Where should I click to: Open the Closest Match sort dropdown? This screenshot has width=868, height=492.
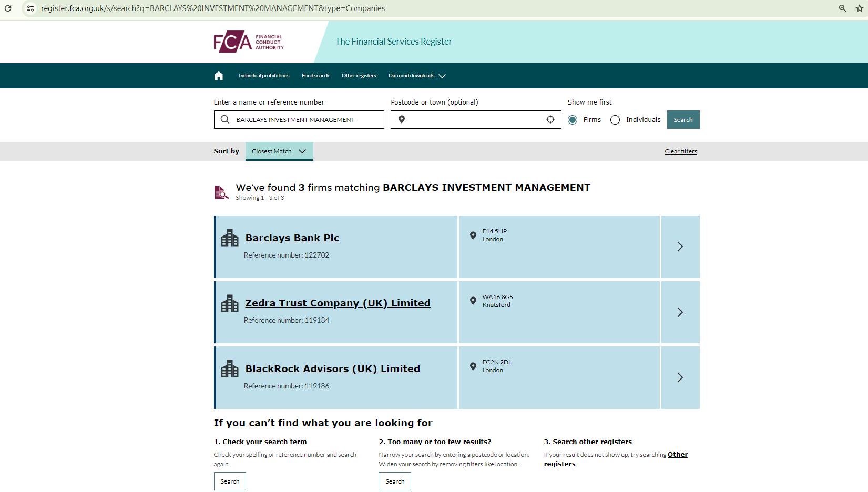click(x=279, y=151)
